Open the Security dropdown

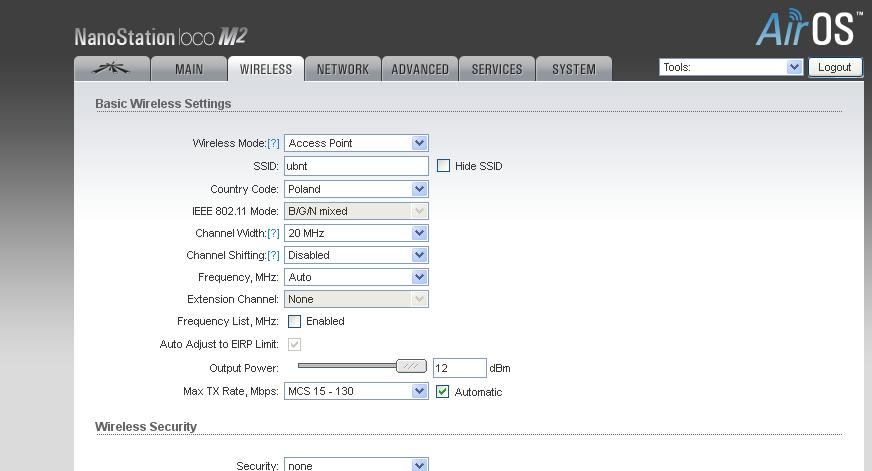356,465
